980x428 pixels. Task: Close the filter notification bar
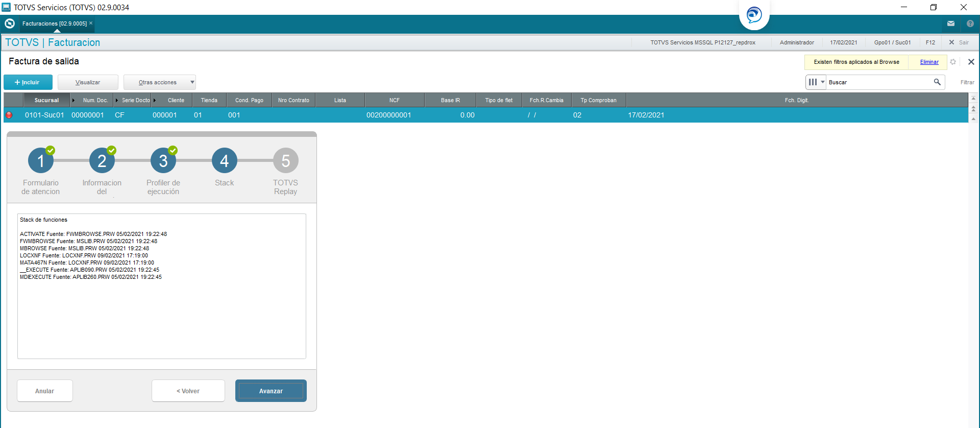(971, 62)
